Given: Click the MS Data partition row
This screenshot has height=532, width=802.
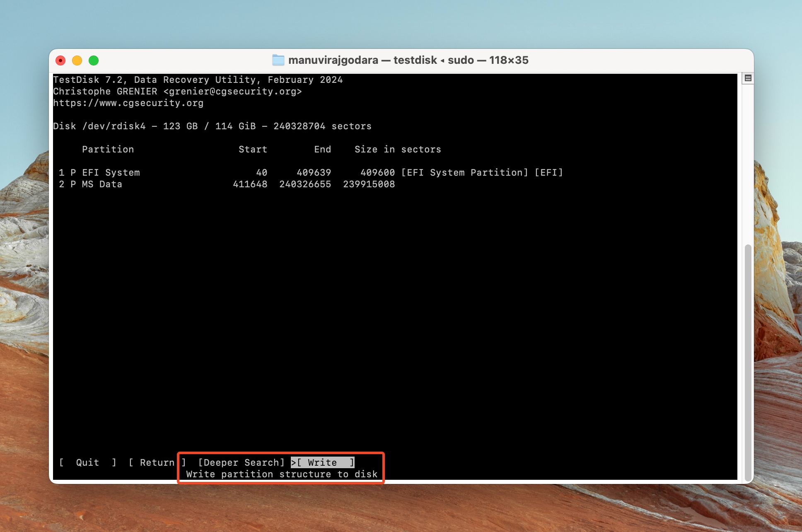Looking at the screenshot, I should point(102,184).
